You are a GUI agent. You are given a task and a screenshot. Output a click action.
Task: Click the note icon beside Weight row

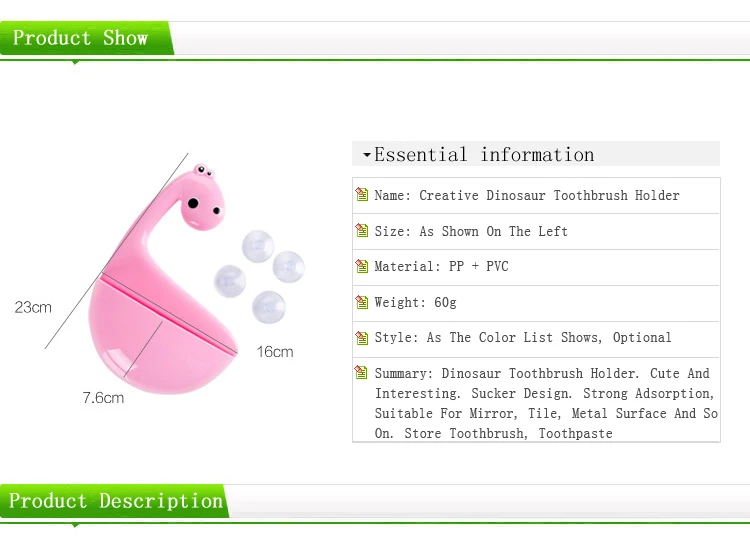pyautogui.click(x=362, y=302)
